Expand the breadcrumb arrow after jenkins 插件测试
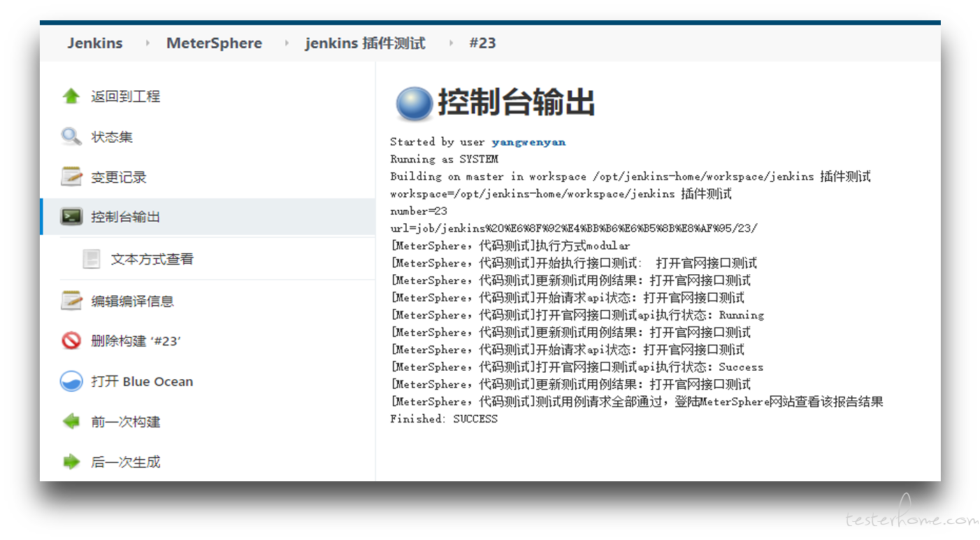This screenshot has height=540, width=980. (451, 43)
